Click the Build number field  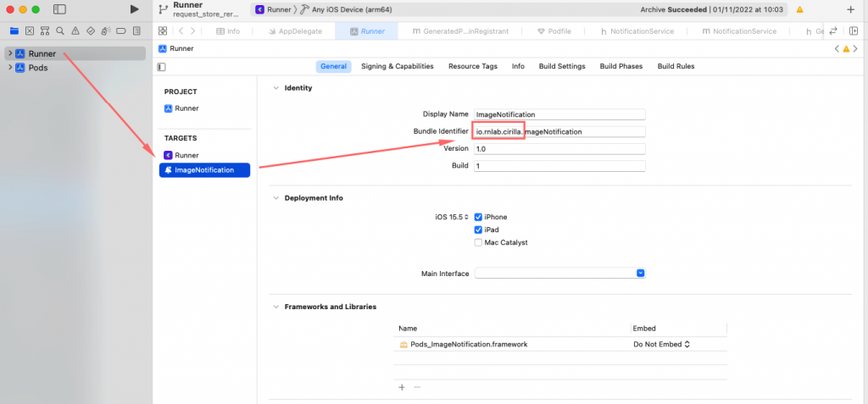point(560,166)
